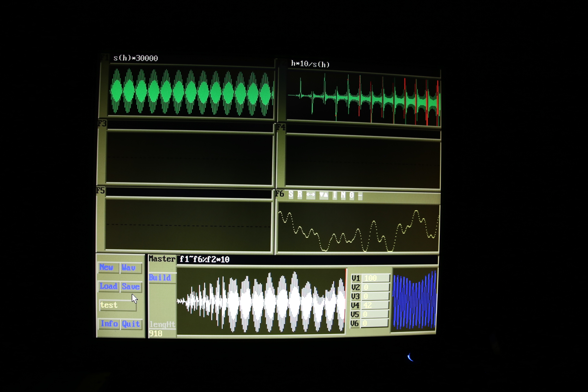The image size is (588, 392).
Task: Click the R icon in F6 toolbar
Action: point(300,194)
